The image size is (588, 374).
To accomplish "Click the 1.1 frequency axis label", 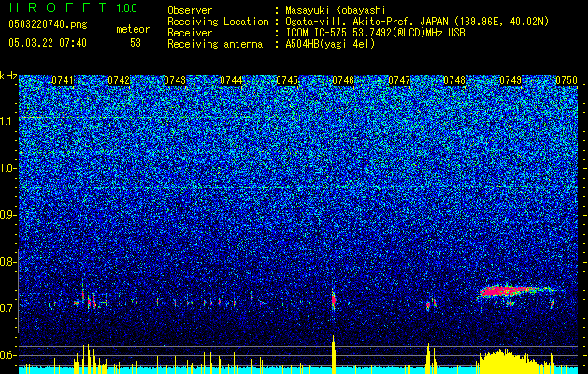I will [x=8, y=122].
